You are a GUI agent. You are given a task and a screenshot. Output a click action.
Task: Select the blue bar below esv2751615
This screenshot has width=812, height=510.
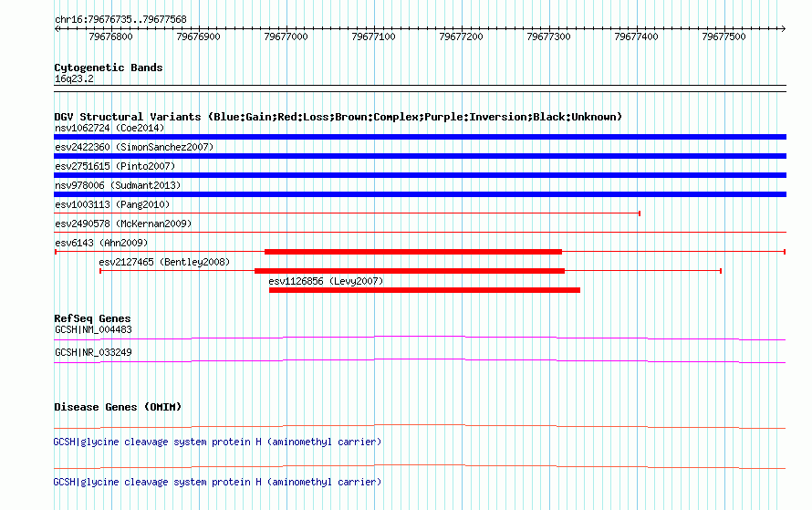[x=420, y=175]
